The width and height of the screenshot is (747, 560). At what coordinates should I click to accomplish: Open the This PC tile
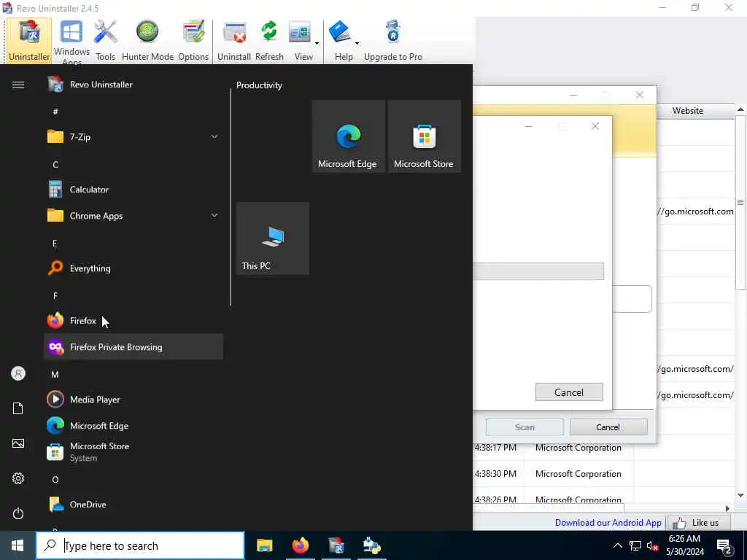[x=273, y=238]
